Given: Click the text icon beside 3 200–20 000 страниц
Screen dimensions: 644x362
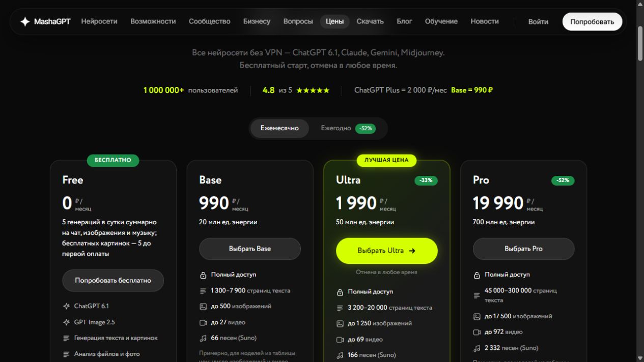Looking at the screenshot, I should click(340, 308).
